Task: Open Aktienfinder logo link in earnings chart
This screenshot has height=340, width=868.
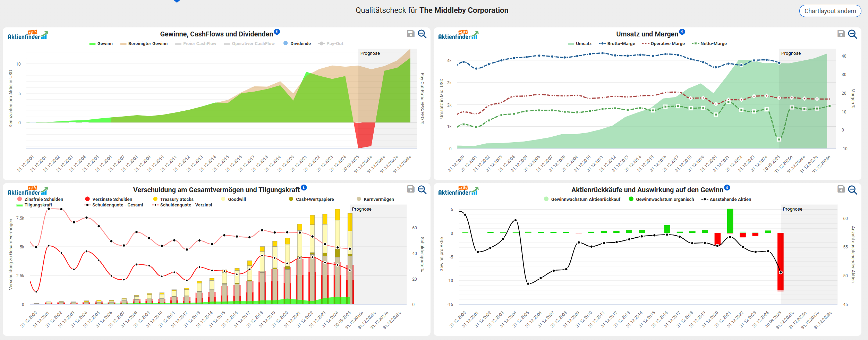Action: pyautogui.click(x=28, y=35)
